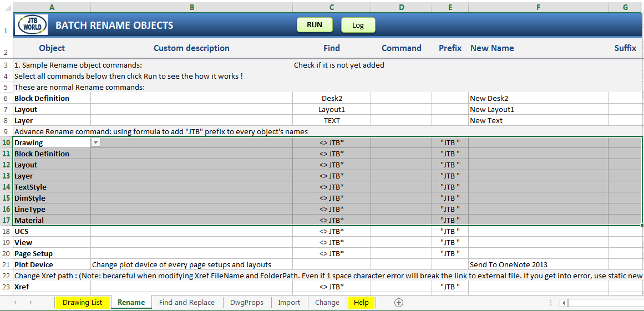Switch to the Drawing List sheet tab

[83, 302]
